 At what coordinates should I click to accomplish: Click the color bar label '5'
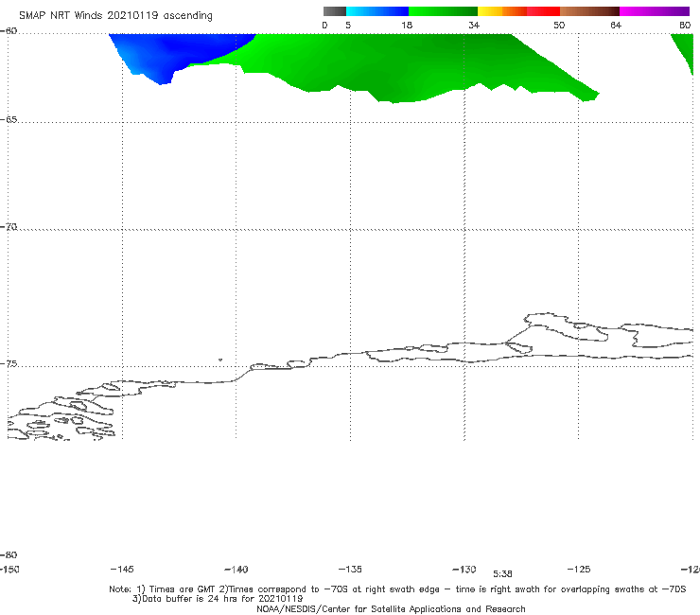348,25
